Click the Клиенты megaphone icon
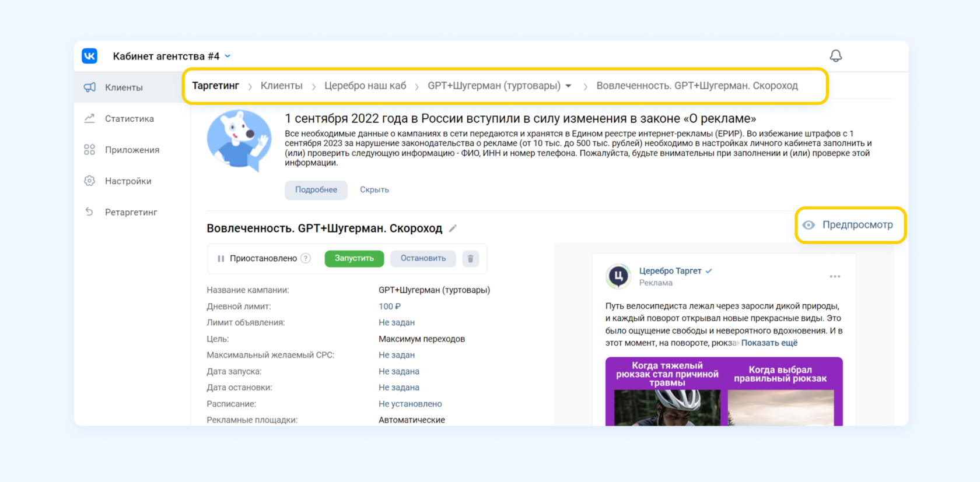 click(89, 87)
